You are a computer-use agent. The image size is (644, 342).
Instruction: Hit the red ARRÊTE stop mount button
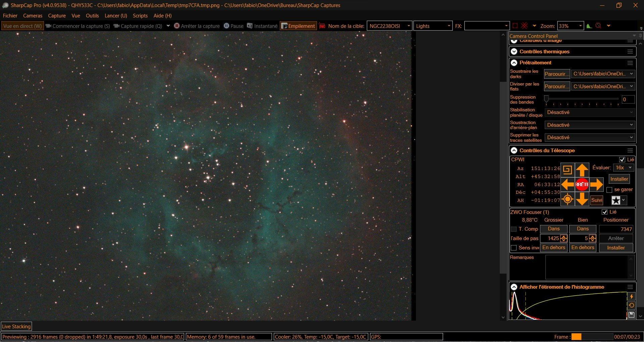[582, 184]
